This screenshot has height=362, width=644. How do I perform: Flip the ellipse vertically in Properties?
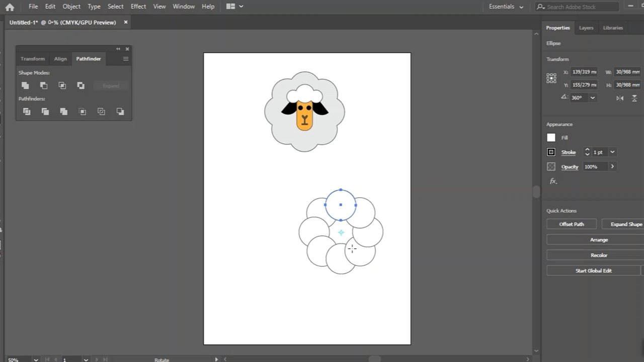click(634, 98)
